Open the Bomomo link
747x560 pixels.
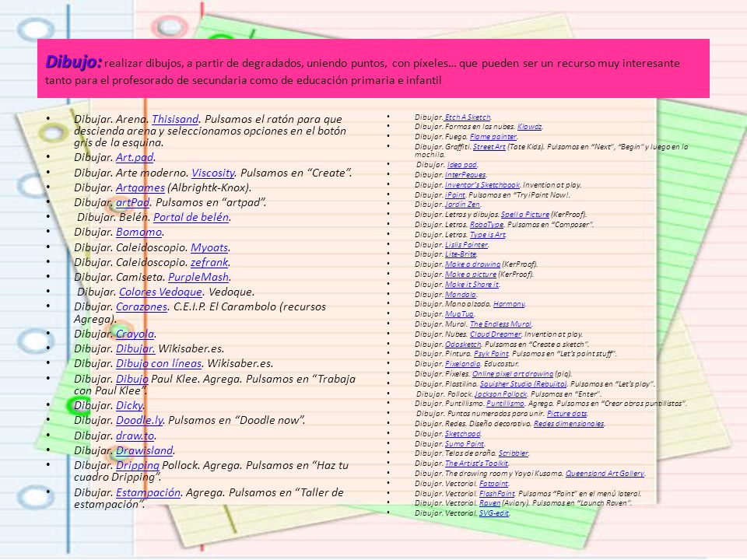click(x=139, y=232)
